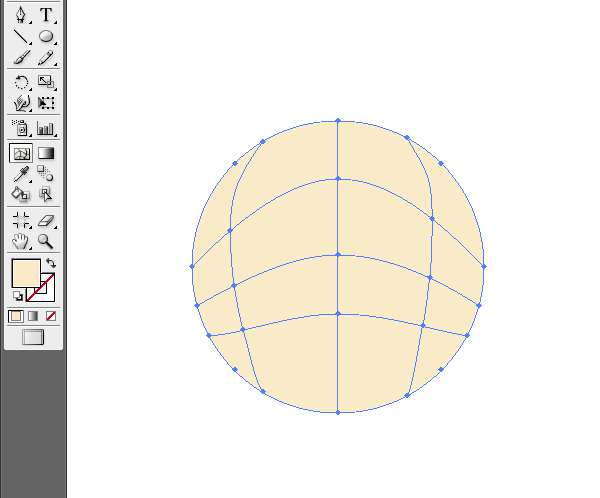Select the Pen tool
The width and height of the screenshot is (600, 498).
[21, 15]
